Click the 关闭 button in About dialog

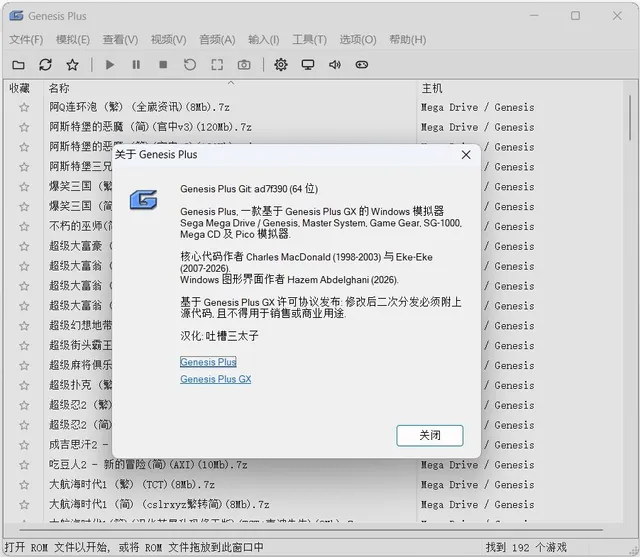(430, 435)
